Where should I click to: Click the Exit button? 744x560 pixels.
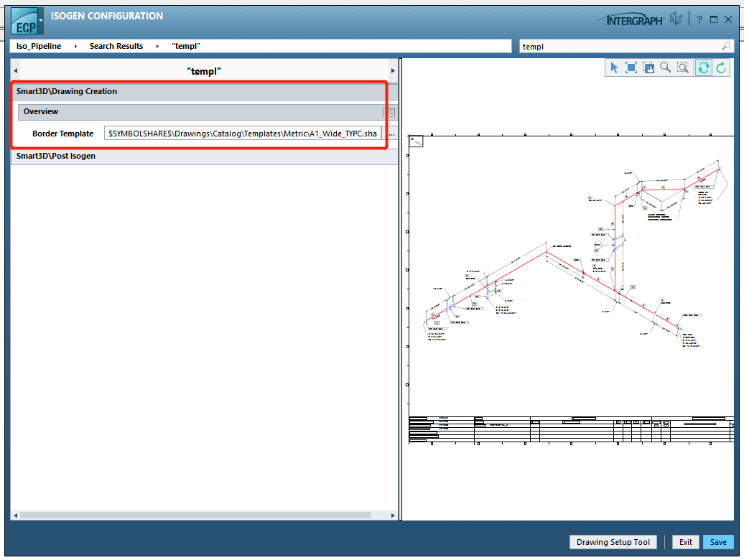pyautogui.click(x=685, y=542)
